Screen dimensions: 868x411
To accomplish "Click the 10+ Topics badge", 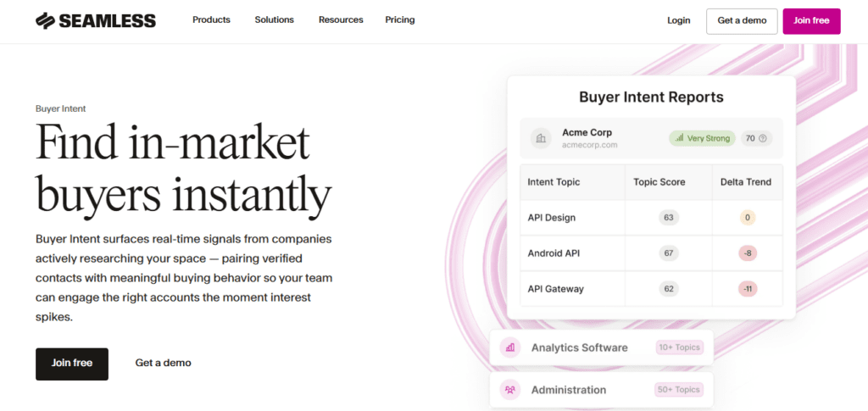I will pyautogui.click(x=678, y=347).
